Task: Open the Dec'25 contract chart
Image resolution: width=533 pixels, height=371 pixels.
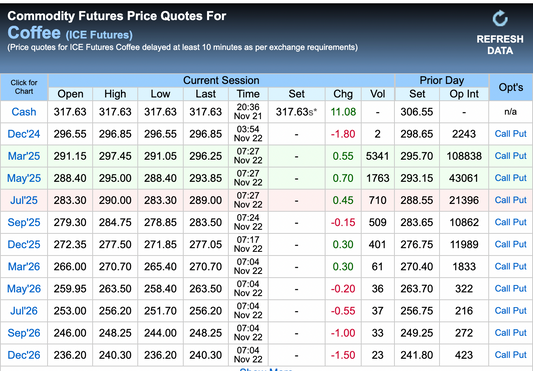Action: [x=24, y=244]
